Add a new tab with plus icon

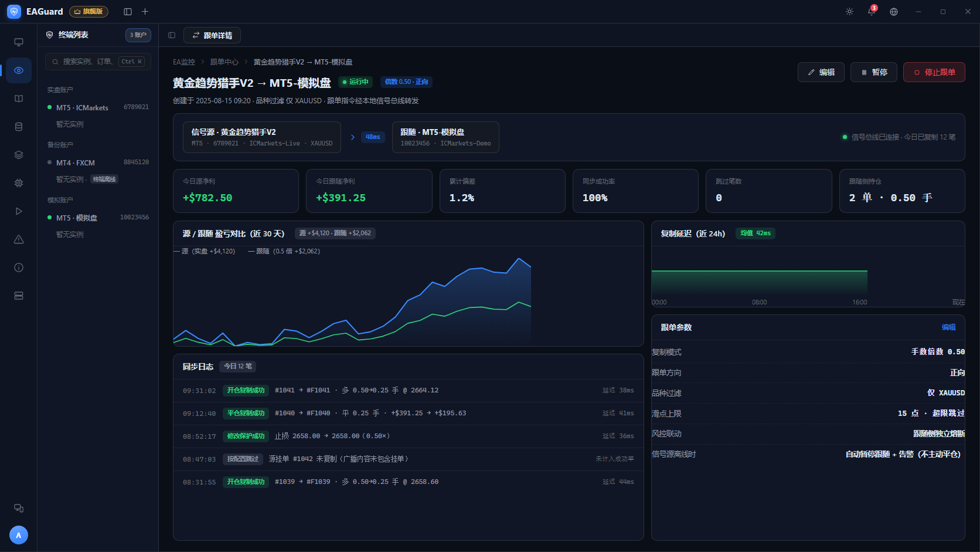(x=145, y=12)
